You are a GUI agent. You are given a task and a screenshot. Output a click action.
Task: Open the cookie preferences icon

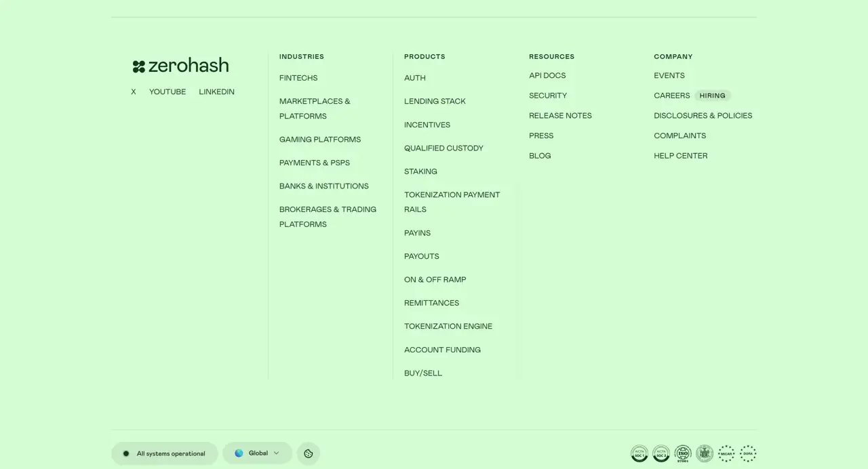pos(309,453)
